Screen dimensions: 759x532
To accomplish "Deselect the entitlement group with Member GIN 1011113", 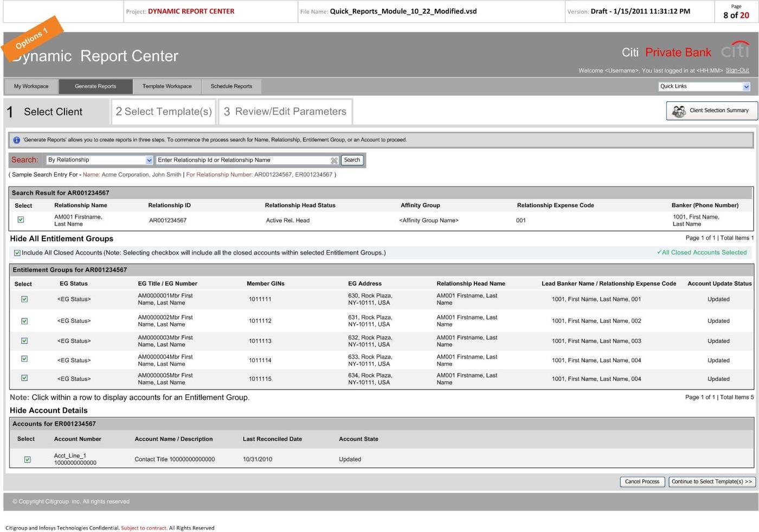I will [24, 341].
